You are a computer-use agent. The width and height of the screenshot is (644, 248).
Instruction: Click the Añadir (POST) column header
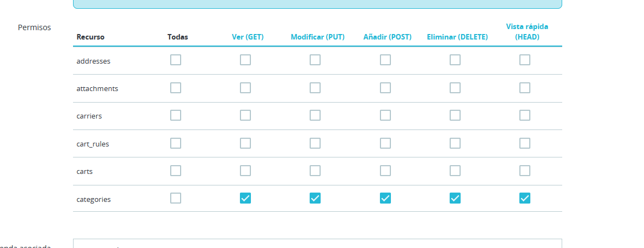coord(388,37)
